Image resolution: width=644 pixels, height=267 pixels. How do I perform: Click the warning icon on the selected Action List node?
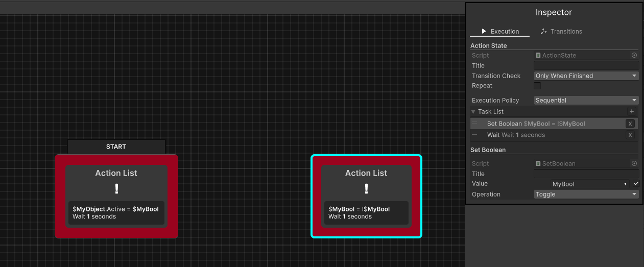[x=366, y=189]
